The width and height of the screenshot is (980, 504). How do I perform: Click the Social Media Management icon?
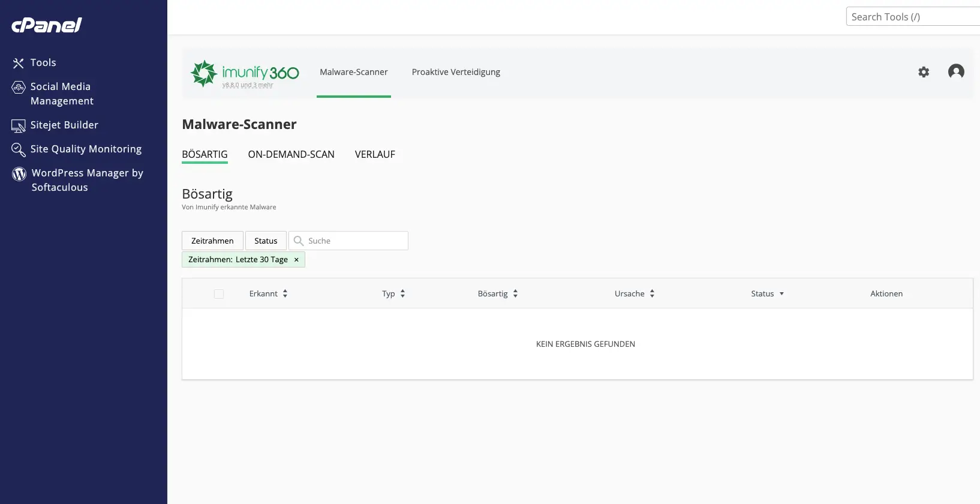tap(19, 88)
